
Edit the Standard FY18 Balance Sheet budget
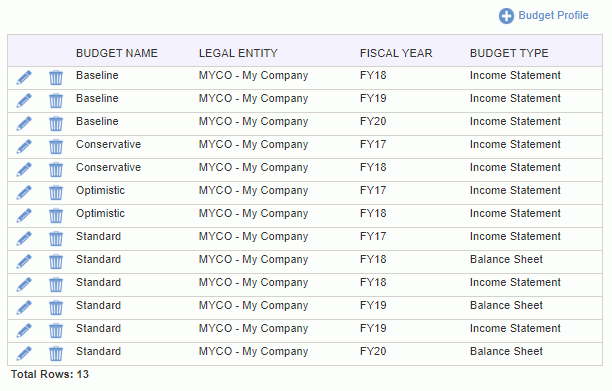pos(24,262)
